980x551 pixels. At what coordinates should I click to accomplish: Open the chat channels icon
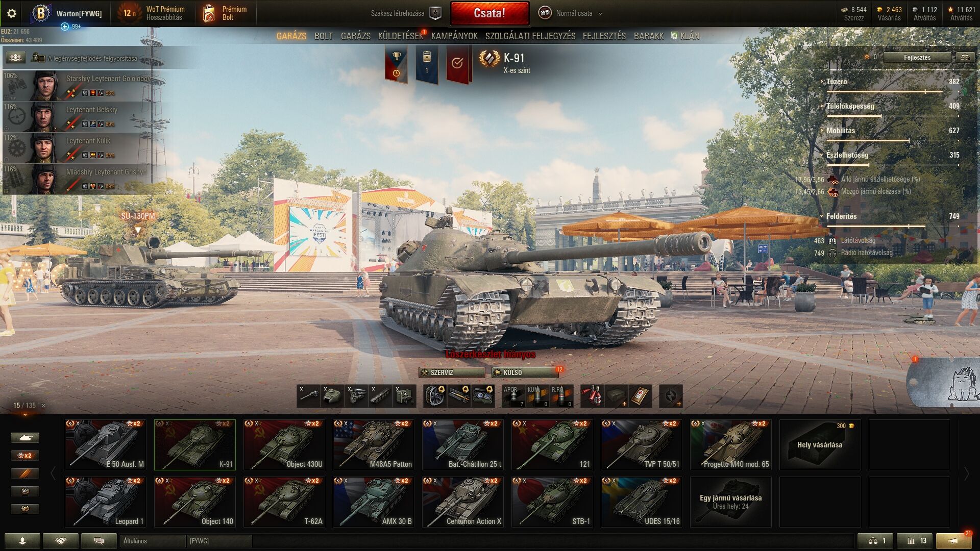(x=99, y=541)
